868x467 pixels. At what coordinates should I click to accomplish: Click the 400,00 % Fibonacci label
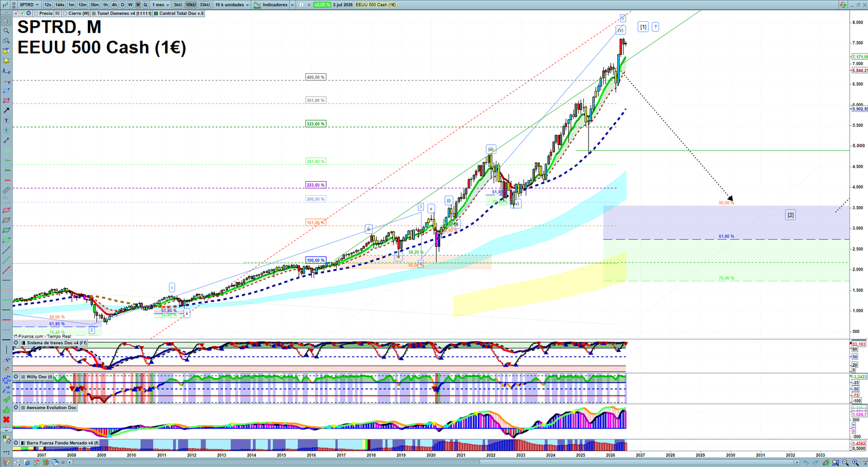point(315,77)
